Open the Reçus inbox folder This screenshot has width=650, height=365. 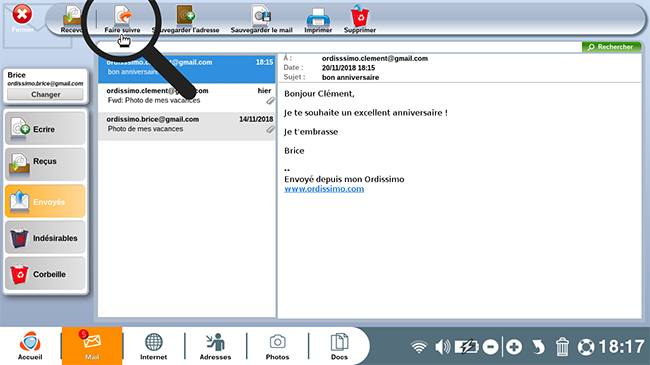45,163
